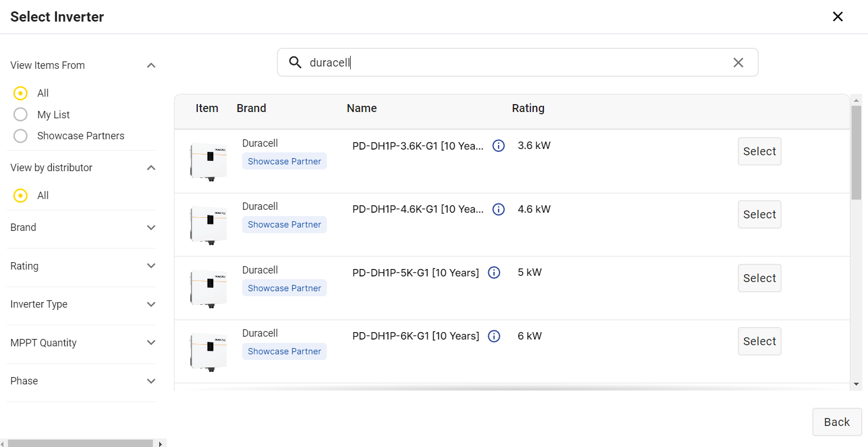Show info for PD-DH1P-3.6K-G1 inverter
Image resolution: width=868 pixels, height=447 pixels.
pos(499,146)
